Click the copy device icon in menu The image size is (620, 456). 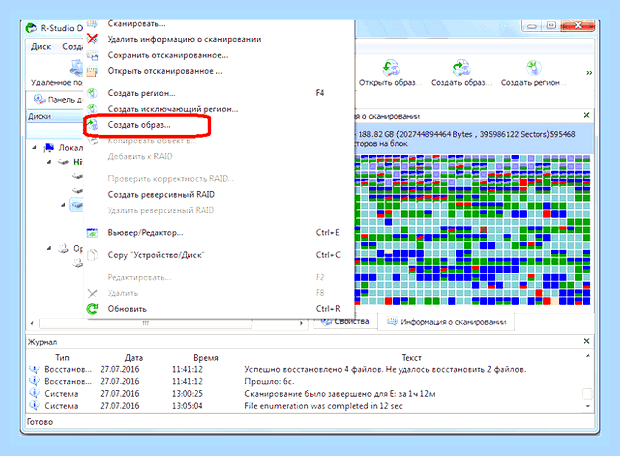coord(93,255)
